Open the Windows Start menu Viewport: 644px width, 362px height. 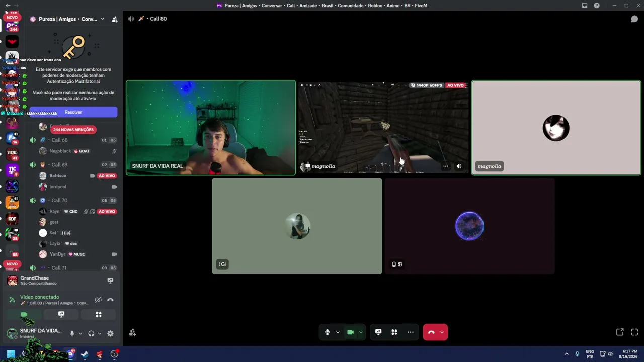coord(11,354)
